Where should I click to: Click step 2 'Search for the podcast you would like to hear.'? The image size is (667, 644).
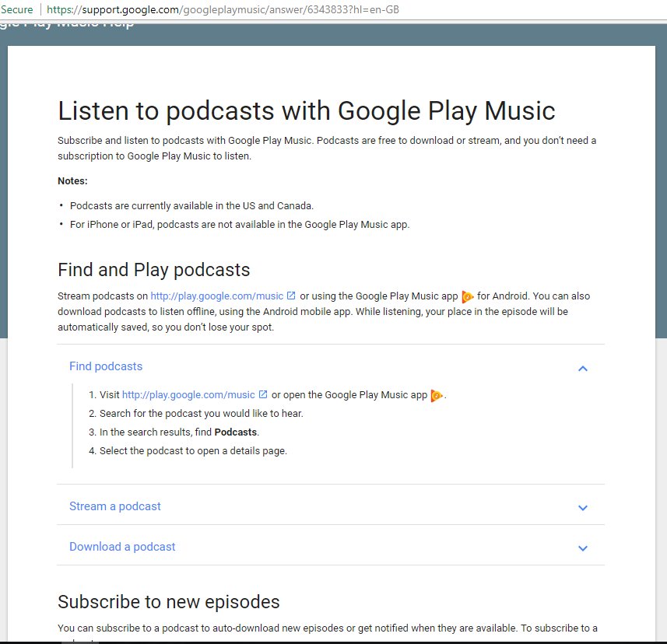[x=202, y=414]
